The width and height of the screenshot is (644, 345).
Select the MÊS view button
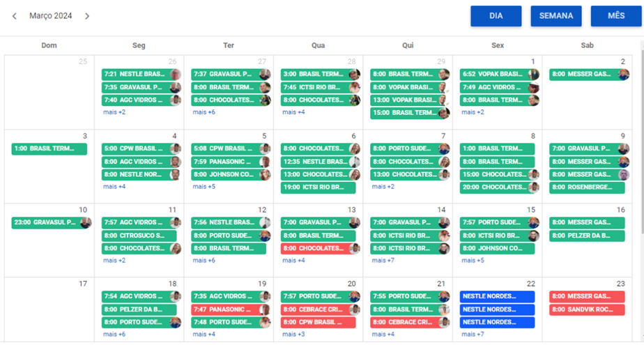(615, 16)
